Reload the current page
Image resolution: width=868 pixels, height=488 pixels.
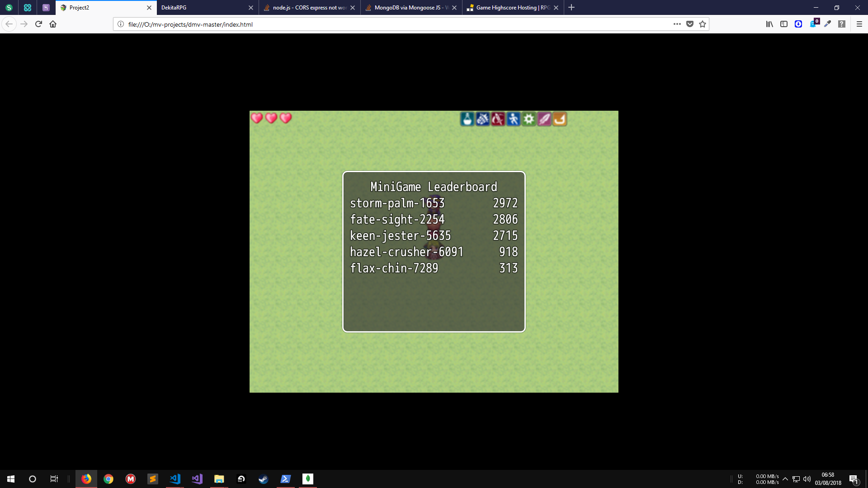tap(38, 24)
